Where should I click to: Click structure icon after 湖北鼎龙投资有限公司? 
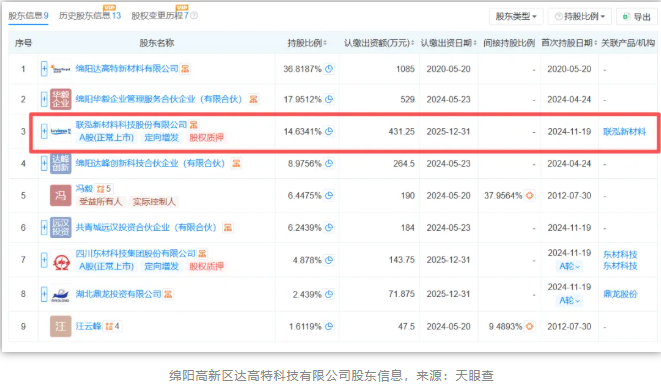coord(168,294)
